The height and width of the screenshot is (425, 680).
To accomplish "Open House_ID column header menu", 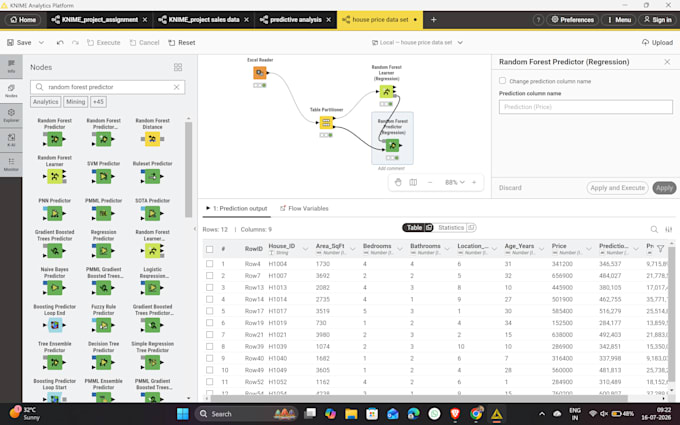I will click(305, 249).
